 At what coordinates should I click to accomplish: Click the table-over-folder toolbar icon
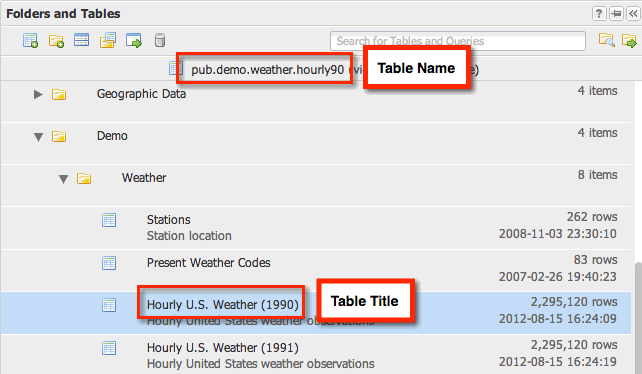pyautogui.click(x=108, y=40)
